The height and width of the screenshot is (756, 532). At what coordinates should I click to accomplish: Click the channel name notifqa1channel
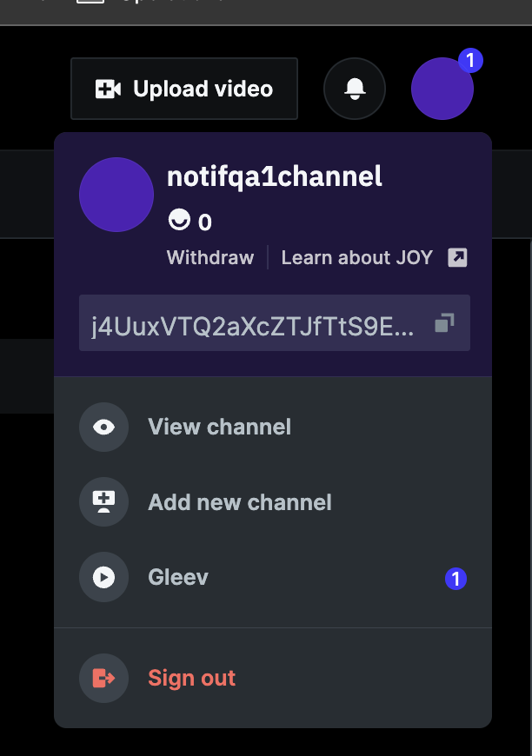(274, 176)
